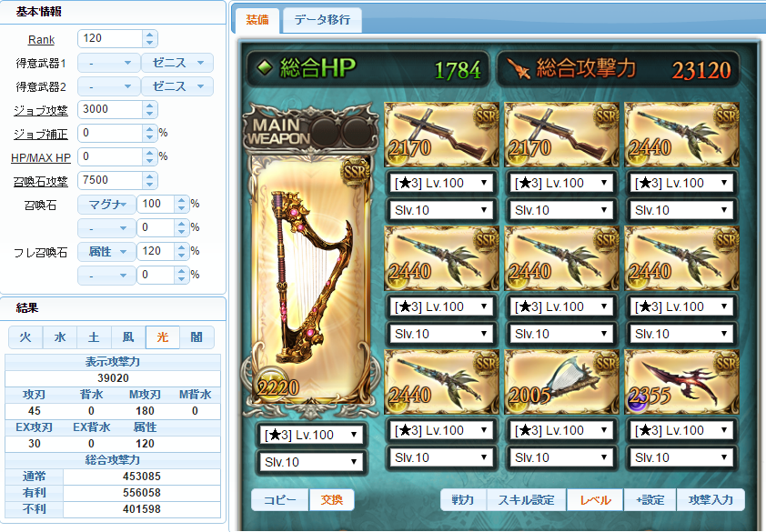
Task: Click the Rank value field showing 120
Action: (x=110, y=38)
